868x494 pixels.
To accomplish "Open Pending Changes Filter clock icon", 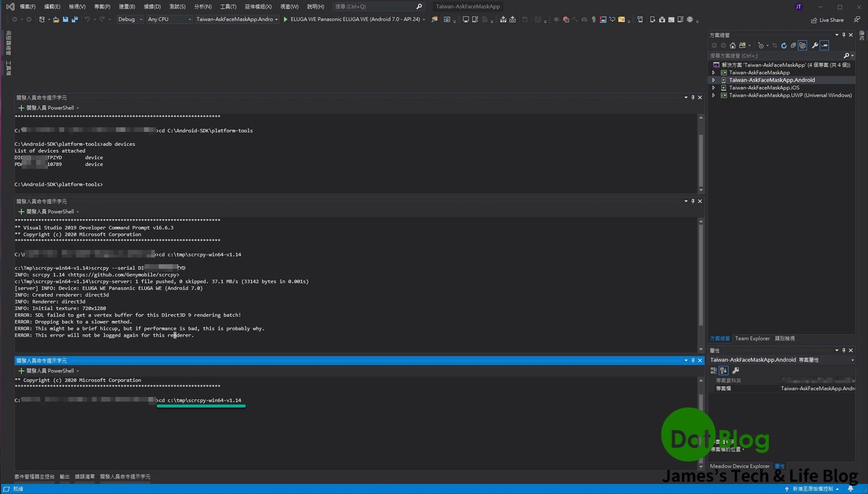I will [761, 46].
